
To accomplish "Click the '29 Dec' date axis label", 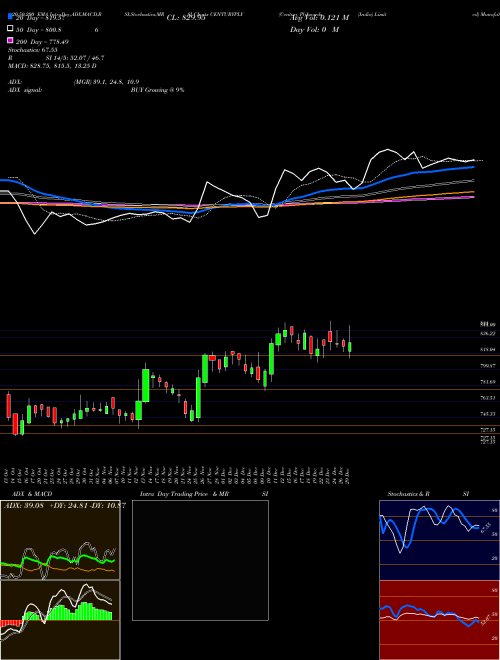I will click(350, 475).
